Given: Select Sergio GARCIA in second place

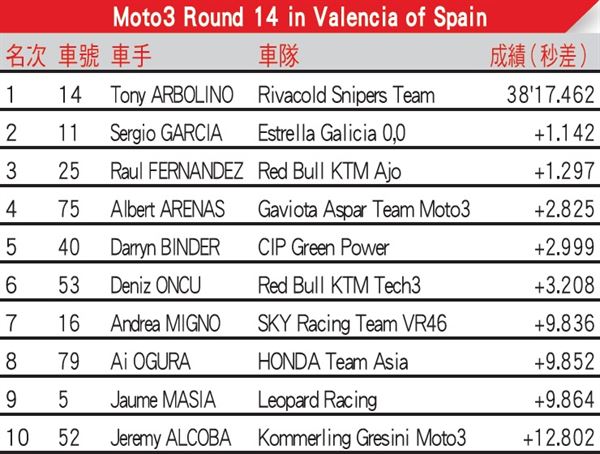Looking at the screenshot, I should coord(166,133).
